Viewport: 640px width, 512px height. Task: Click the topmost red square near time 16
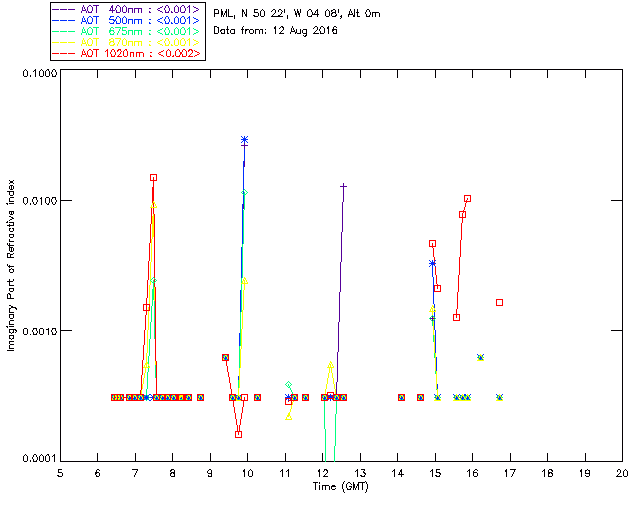468,199
